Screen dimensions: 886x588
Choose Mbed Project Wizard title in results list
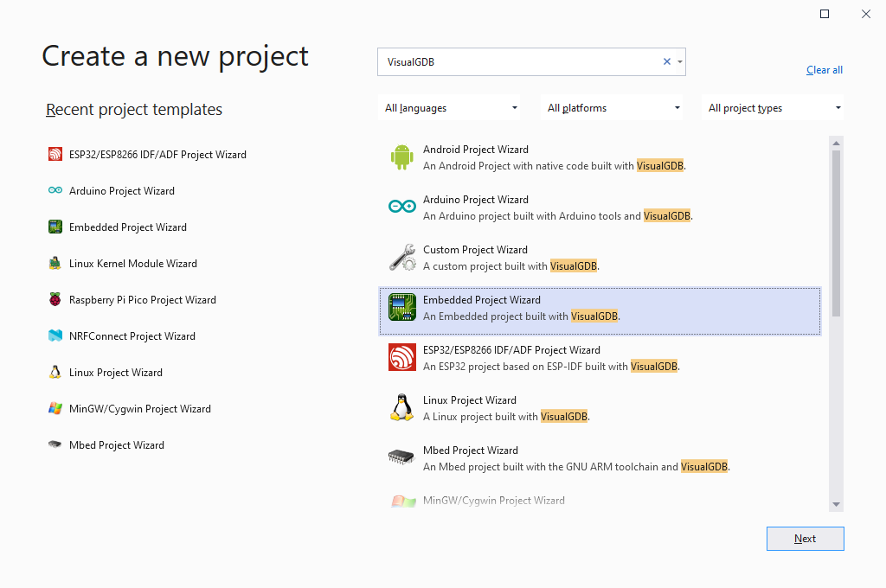click(x=470, y=451)
